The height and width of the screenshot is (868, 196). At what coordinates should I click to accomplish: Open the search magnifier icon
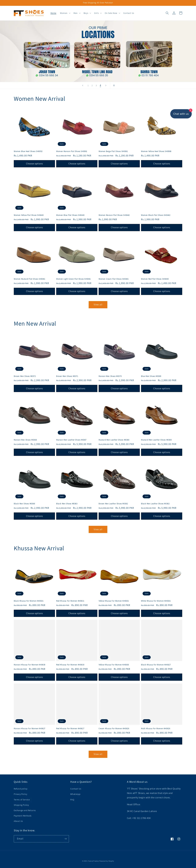pos(167,13)
